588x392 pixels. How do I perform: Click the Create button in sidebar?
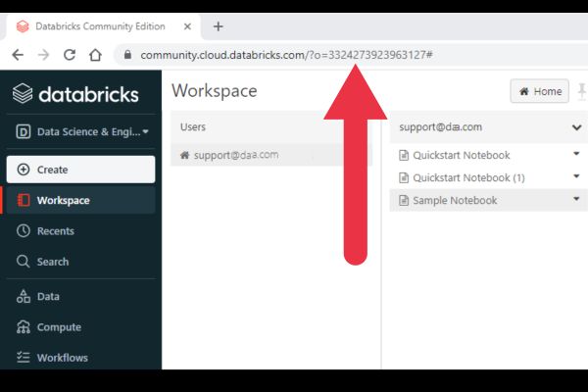point(80,170)
